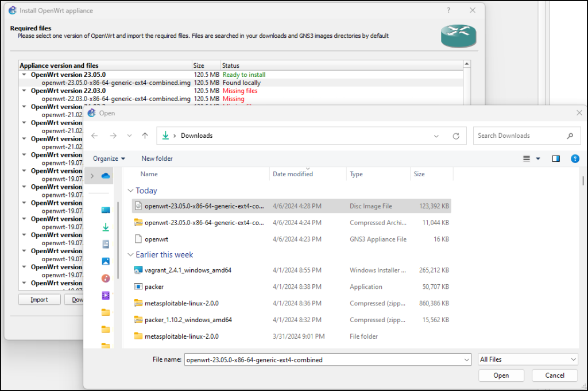Click the Open button
The width and height of the screenshot is (588, 391).
coord(501,375)
